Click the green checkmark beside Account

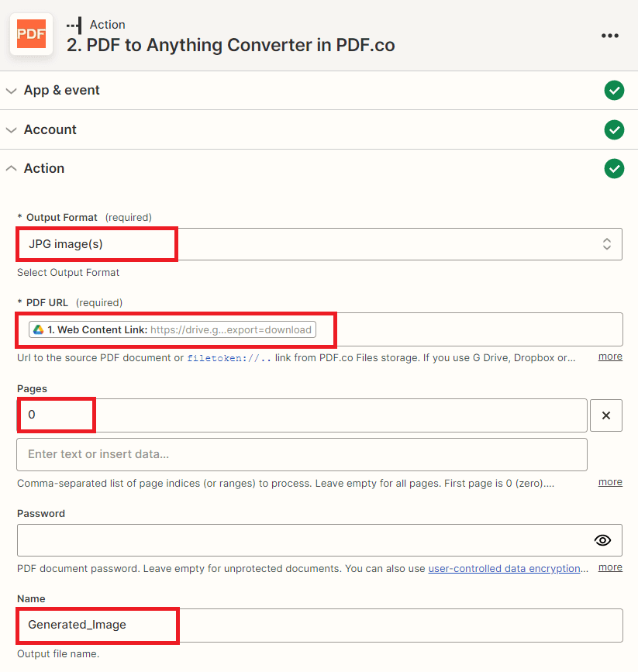[x=614, y=129]
